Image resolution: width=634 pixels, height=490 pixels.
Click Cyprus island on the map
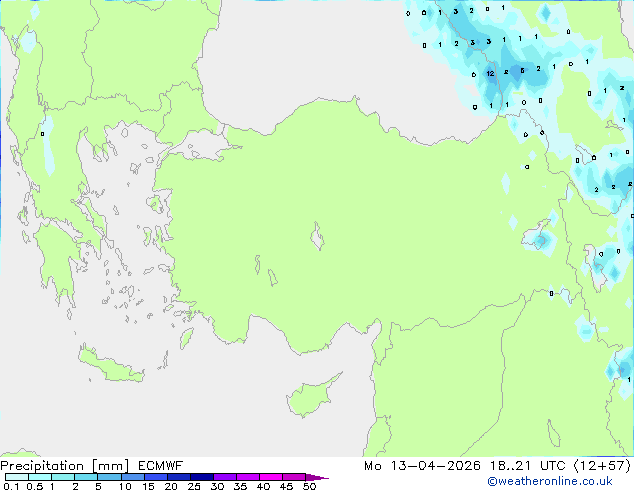(x=309, y=398)
